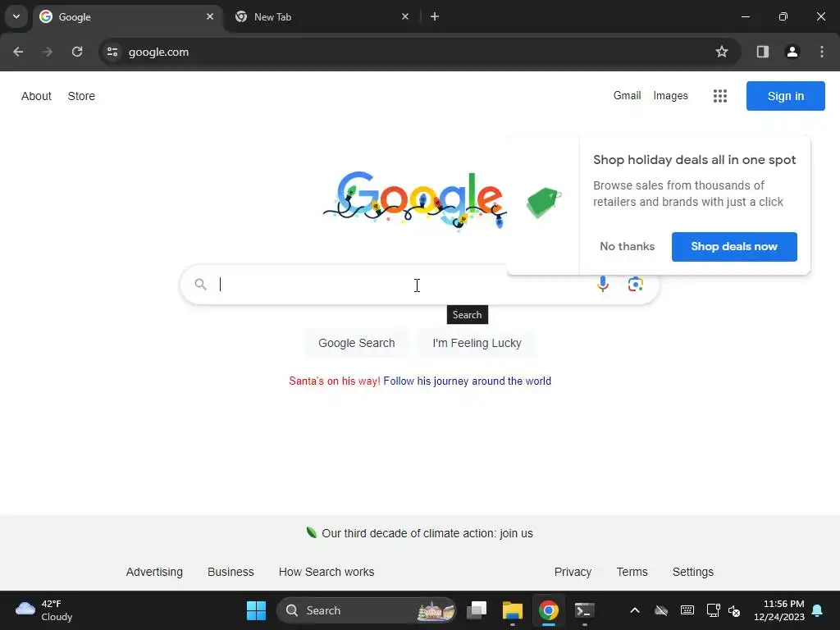Open the notification bell in the taskbar
Image resolution: width=840 pixels, height=630 pixels.
818,610
